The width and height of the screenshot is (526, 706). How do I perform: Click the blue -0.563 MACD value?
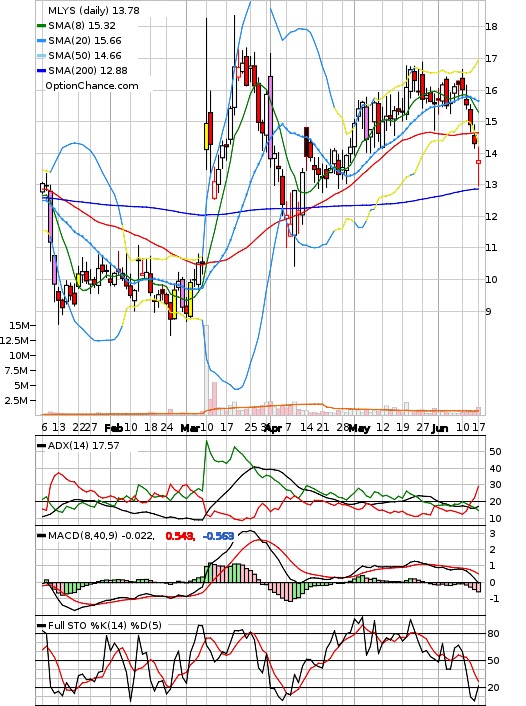coord(218,536)
